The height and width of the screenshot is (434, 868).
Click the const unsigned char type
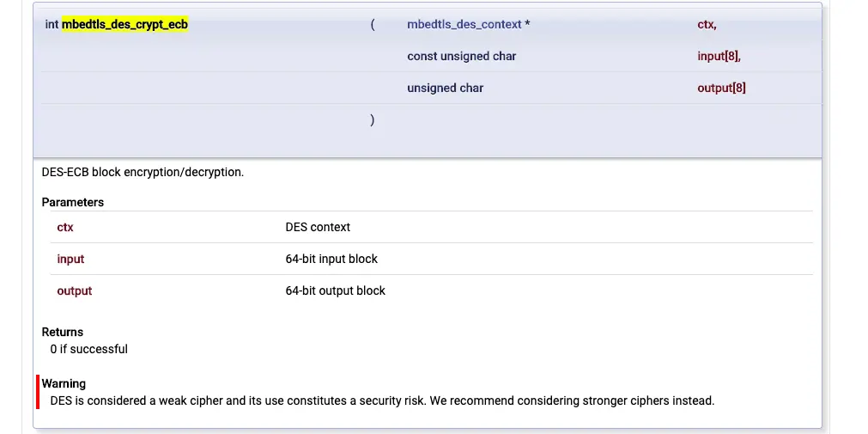pos(461,56)
